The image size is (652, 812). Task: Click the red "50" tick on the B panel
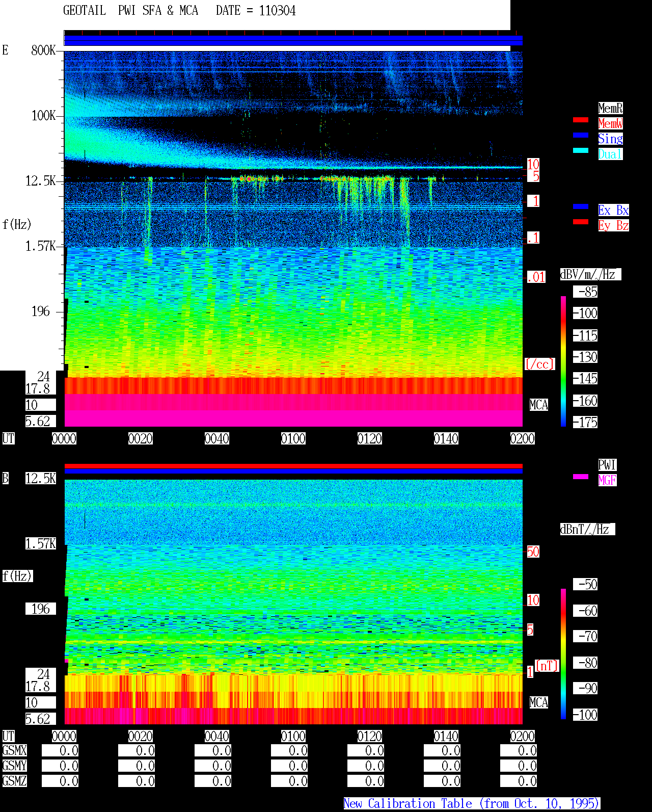(x=533, y=552)
